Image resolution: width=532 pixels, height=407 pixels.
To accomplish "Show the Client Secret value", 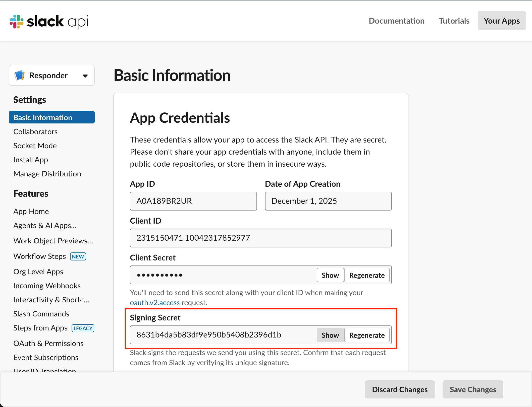I will tap(330, 275).
